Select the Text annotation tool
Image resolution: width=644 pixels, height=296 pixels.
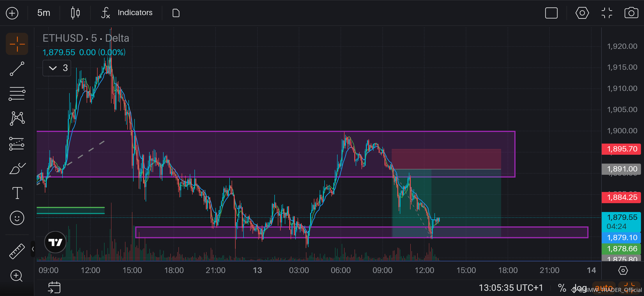tap(17, 193)
